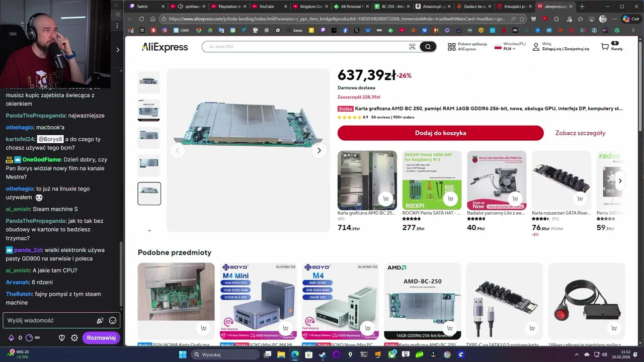
Task: Open the cart icon labeled Karty
Action: coord(611,46)
